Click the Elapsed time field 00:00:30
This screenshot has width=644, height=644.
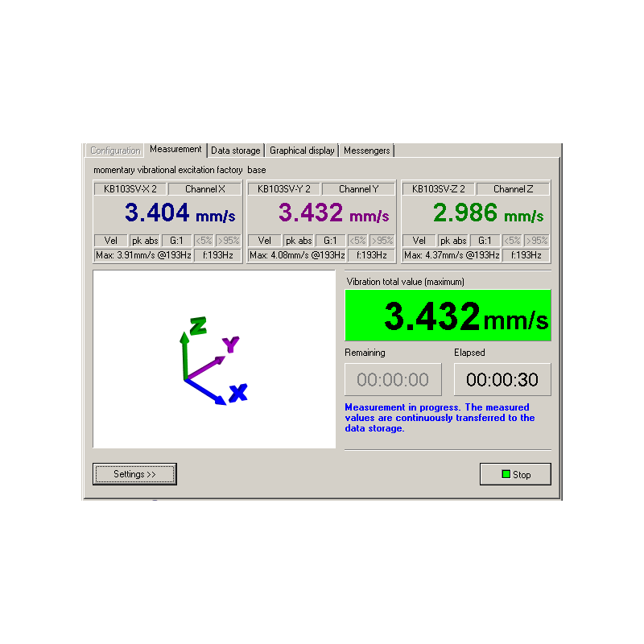(502, 379)
